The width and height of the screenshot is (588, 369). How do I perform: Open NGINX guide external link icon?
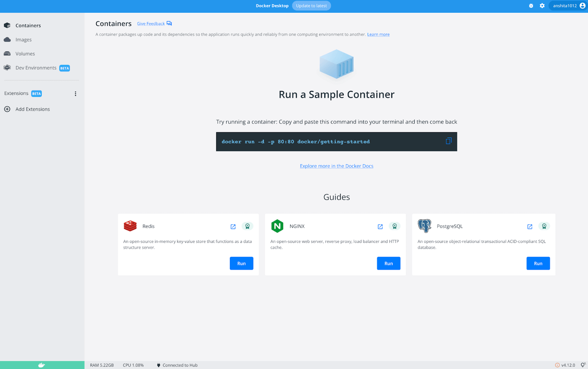tap(380, 227)
